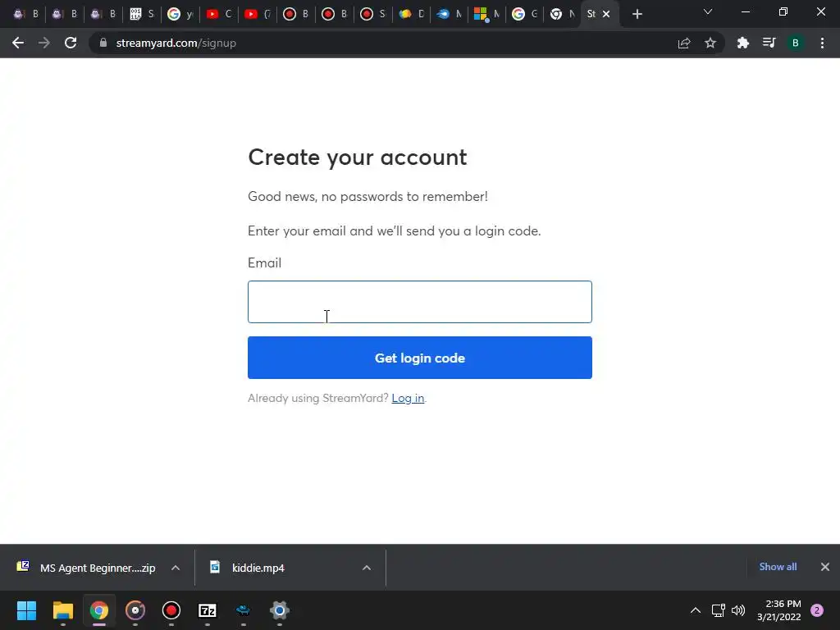840x630 pixels.
Task: Switch to the YouTube tab labeled C
Action: coord(218,14)
